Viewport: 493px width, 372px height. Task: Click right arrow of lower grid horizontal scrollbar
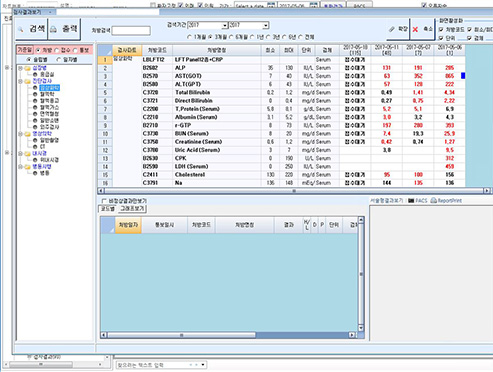tap(352, 335)
